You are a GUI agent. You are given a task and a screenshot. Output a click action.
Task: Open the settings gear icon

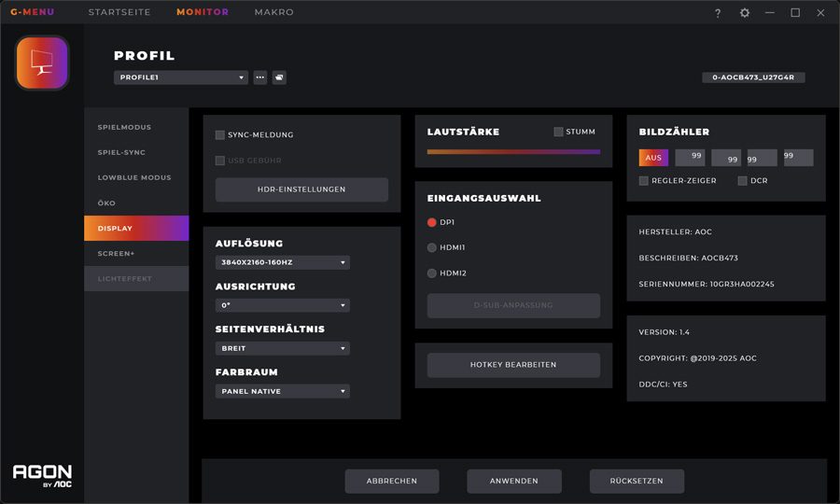(x=744, y=13)
